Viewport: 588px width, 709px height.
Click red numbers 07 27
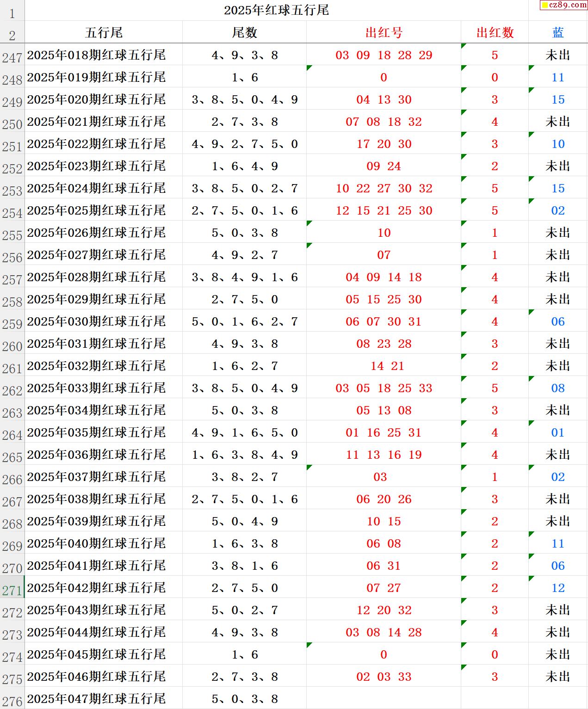(x=384, y=588)
